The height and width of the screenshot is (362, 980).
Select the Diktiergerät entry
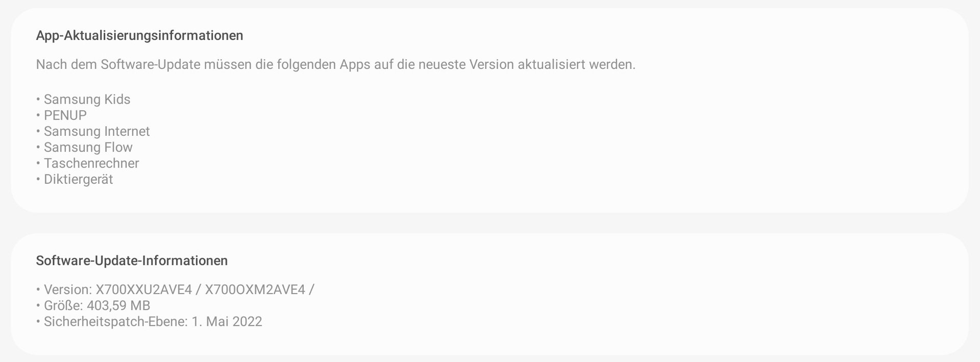click(x=75, y=179)
